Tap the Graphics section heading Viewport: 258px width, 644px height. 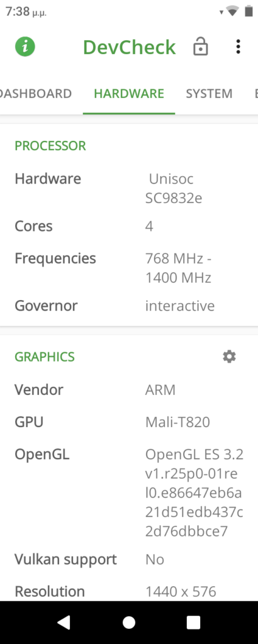45,357
